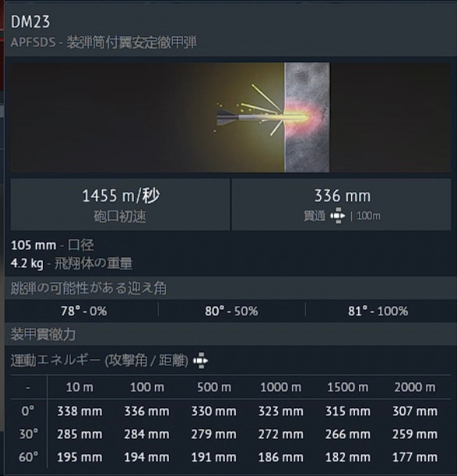The width and height of the screenshot is (457, 476).
Task: Select the DM23 shell title
Action: point(30,22)
